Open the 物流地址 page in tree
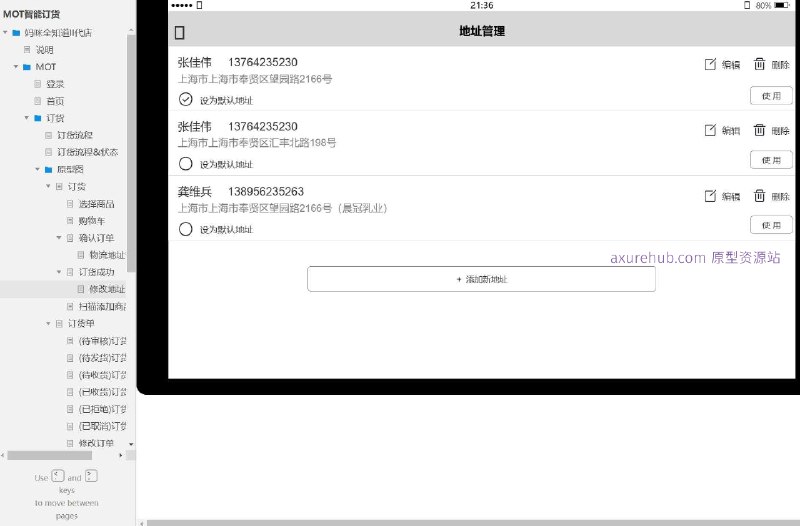This screenshot has height=526, width=800. 107,255
